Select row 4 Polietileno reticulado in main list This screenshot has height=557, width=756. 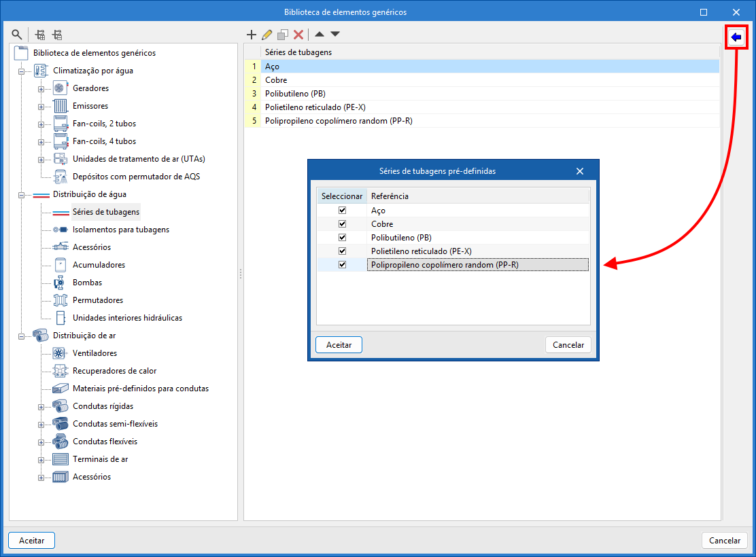point(482,107)
